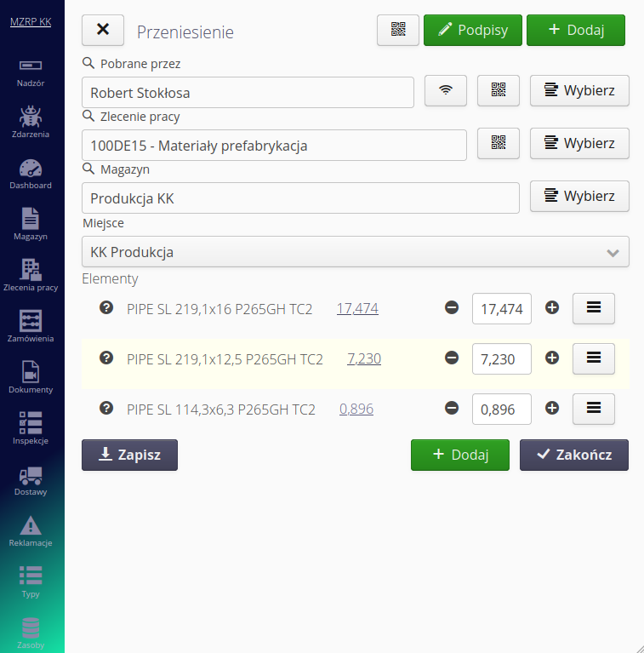Click the Zapisz save button
This screenshot has height=653, width=644.
[129, 455]
